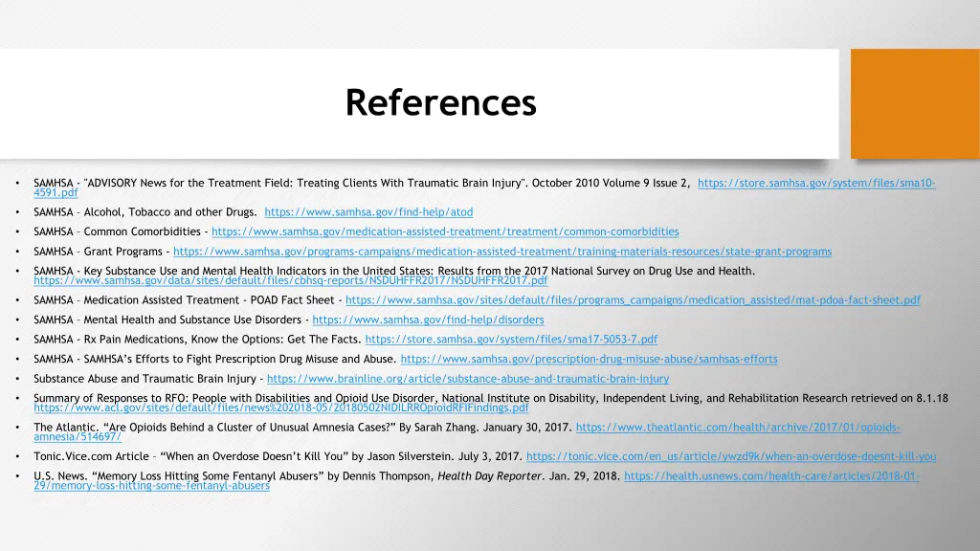Viewport: 980px width, 551px height.
Task: Click the 'Medication Assisted Treatment - POAD Fact Sheet' text
Action: pyautogui.click(x=210, y=300)
